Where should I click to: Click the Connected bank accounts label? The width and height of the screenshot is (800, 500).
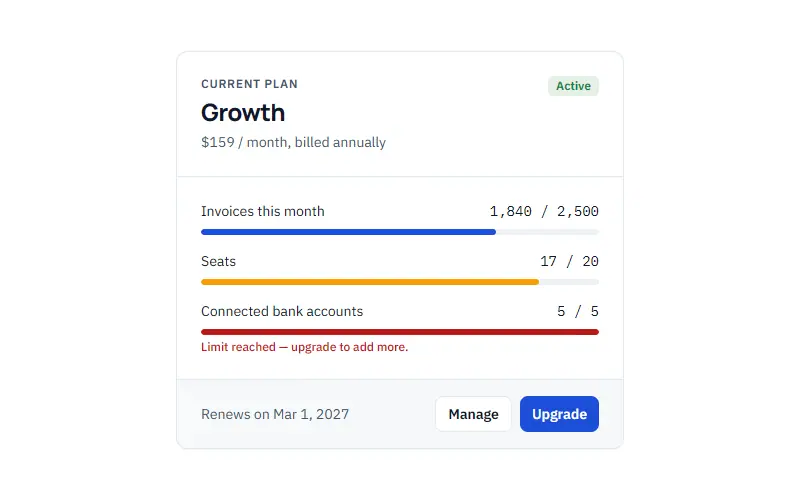(282, 311)
